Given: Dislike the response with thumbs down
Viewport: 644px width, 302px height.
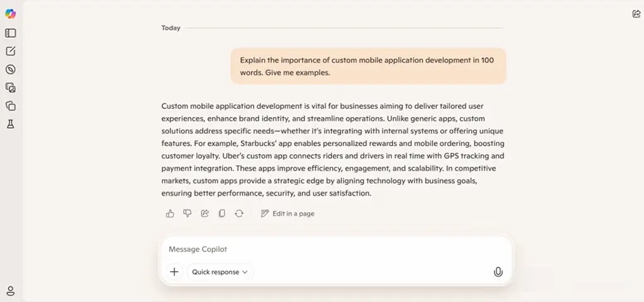Looking at the screenshot, I should tap(187, 213).
